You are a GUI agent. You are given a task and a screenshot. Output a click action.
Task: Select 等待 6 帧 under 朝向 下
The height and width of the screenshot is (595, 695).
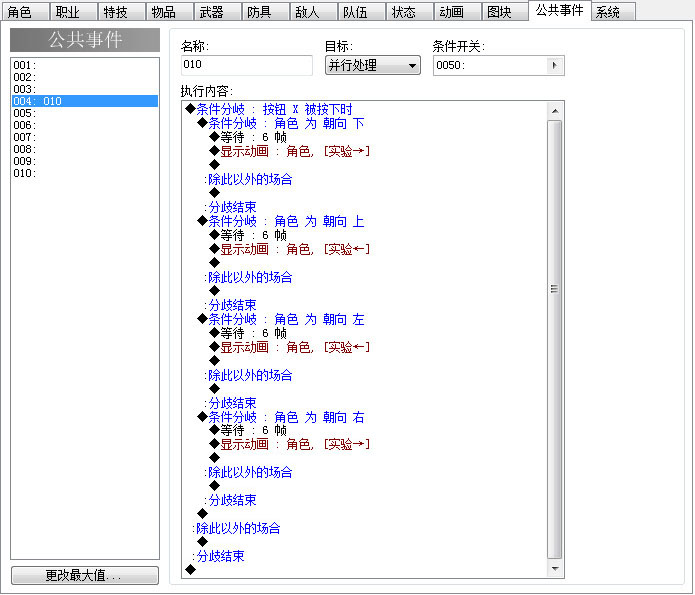point(248,137)
